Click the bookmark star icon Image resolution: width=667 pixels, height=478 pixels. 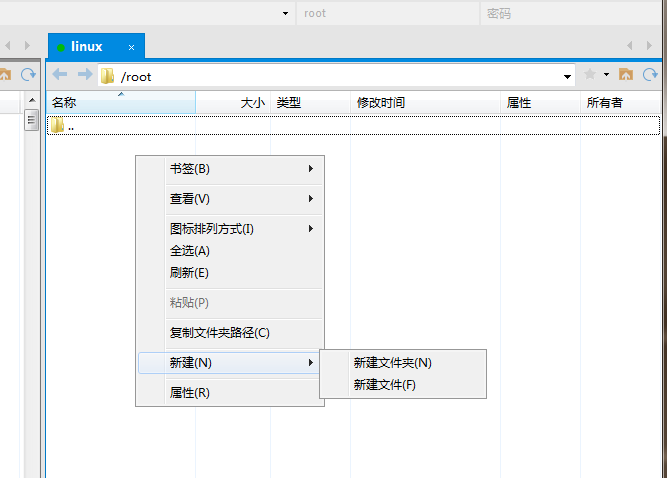click(x=590, y=75)
